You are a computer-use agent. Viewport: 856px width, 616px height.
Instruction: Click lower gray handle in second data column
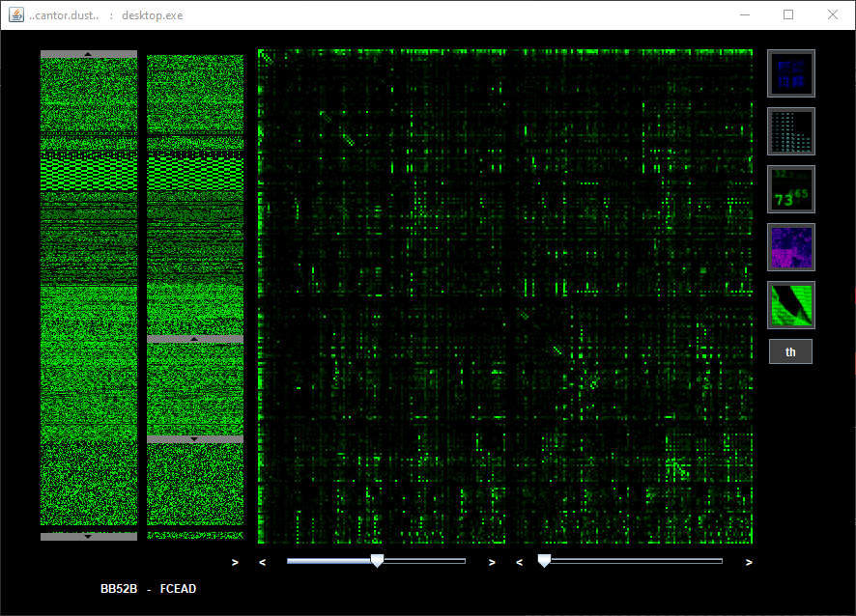coord(194,439)
